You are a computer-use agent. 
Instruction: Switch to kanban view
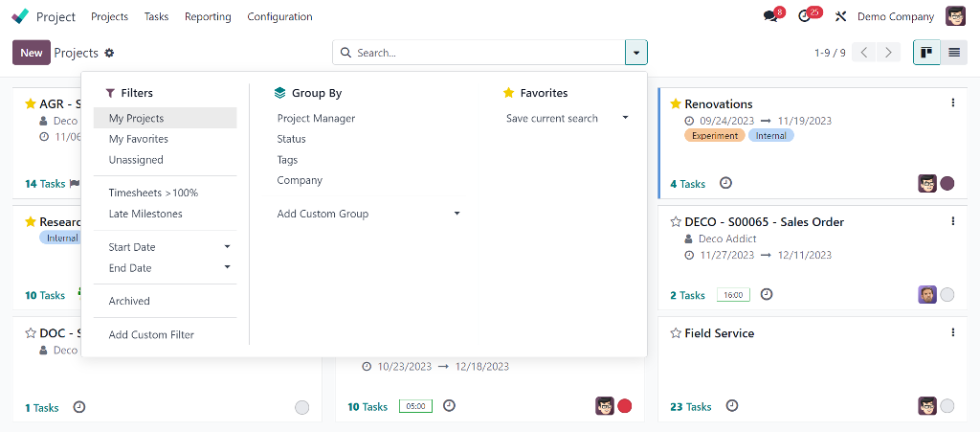[926, 53]
